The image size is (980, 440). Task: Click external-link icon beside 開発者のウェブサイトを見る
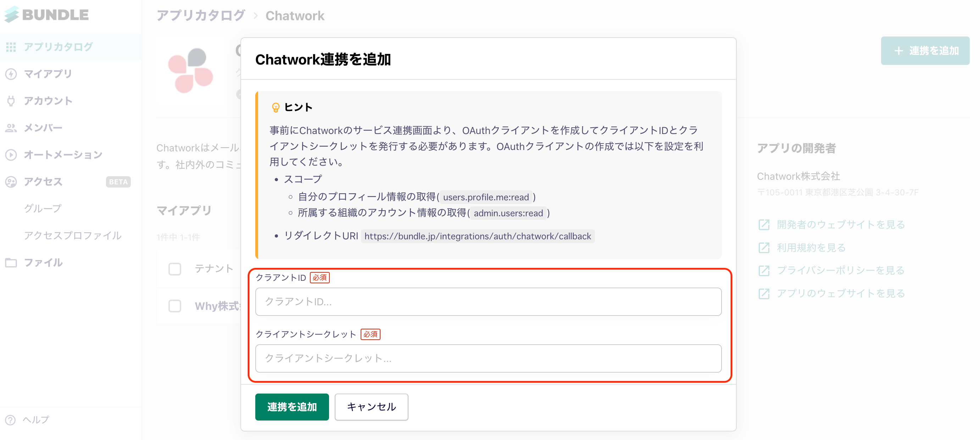tap(764, 224)
